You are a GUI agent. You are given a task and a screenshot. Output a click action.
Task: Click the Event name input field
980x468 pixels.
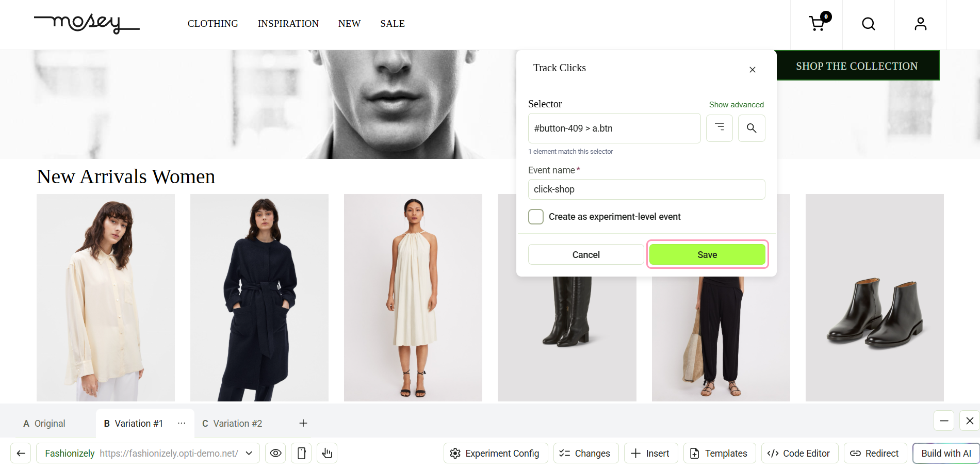point(646,189)
